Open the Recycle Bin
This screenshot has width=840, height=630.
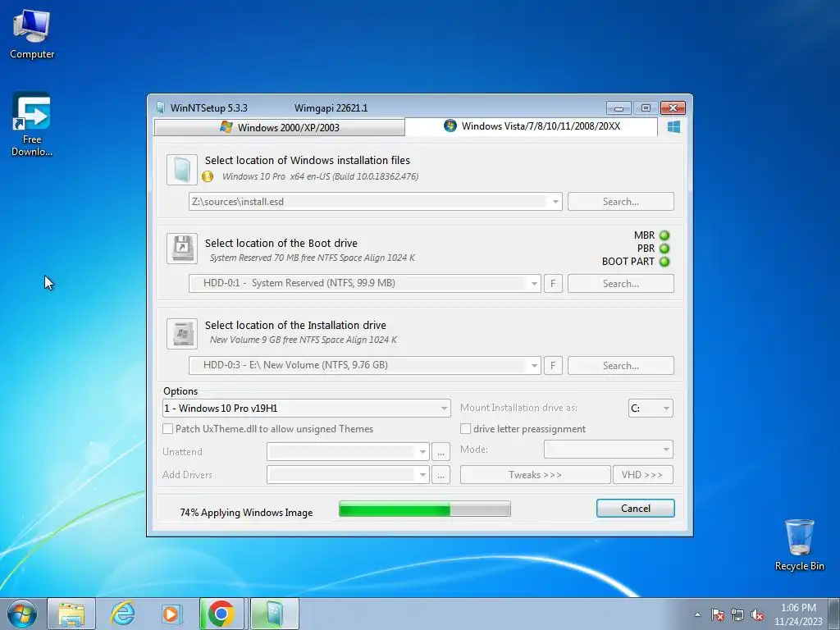click(799, 545)
